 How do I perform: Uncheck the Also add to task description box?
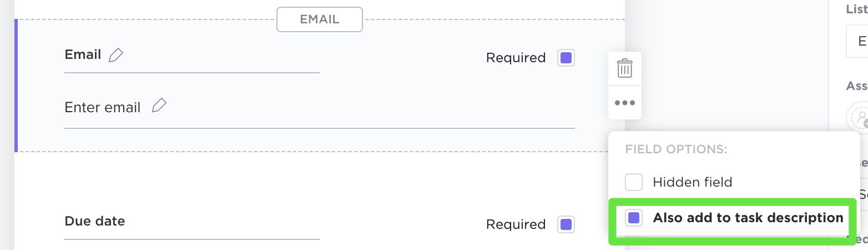[x=634, y=218]
